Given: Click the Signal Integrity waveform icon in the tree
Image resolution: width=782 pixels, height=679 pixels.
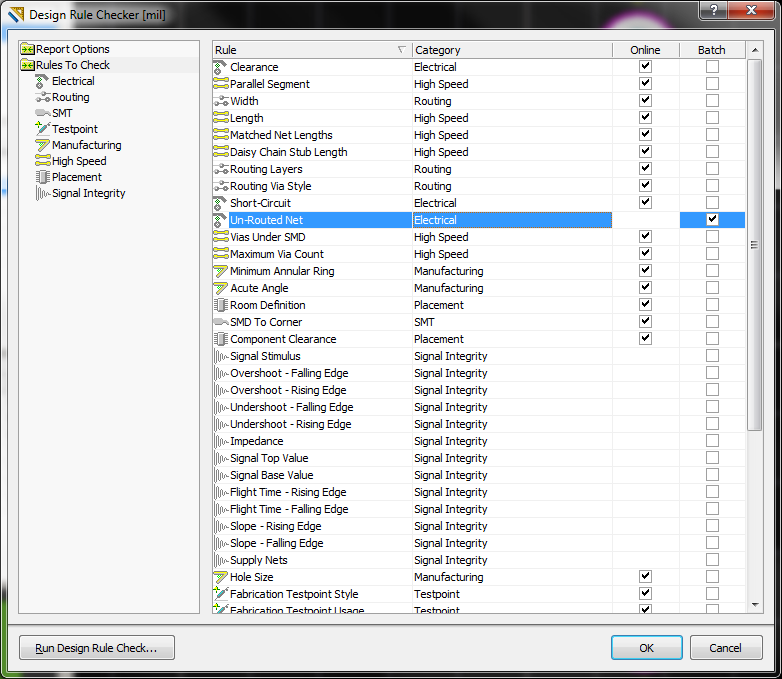Looking at the screenshot, I should [x=42, y=193].
